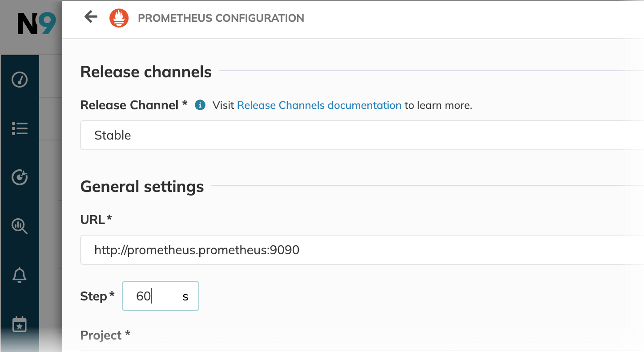Open the chart magnifier analytics icon
The height and width of the screenshot is (352, 644).
(x=20, y=226)
